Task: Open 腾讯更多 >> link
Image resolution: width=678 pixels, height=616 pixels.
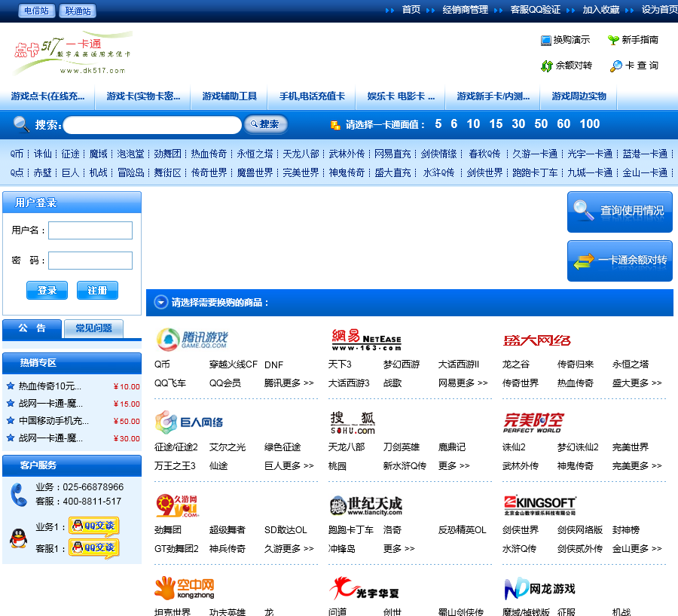Action: click(x=289, y=383)
